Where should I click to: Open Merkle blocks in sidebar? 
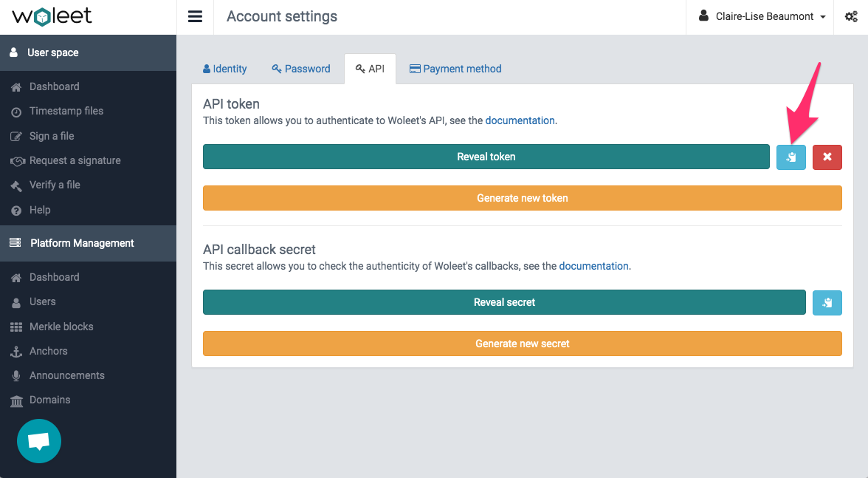(x=61, y=327)
